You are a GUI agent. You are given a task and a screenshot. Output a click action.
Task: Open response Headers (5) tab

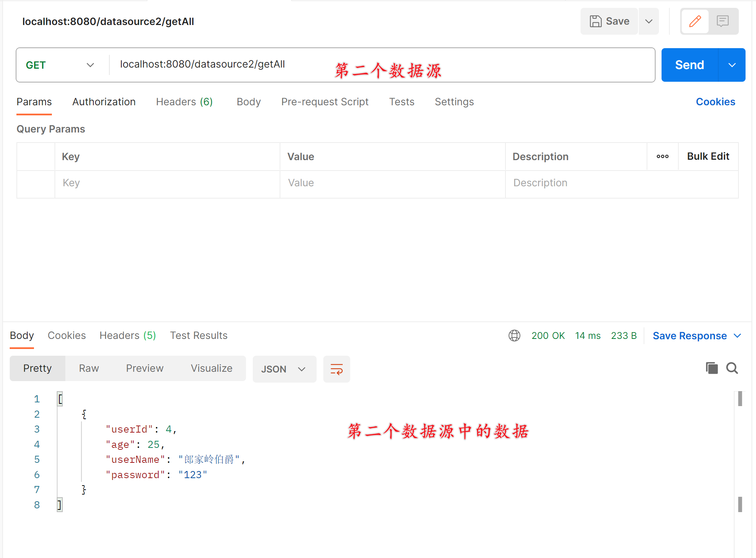coord(128,336)
